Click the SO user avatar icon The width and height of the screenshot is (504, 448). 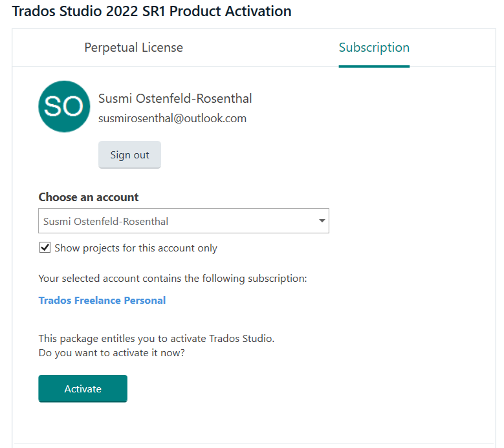[x=64, y=106]
